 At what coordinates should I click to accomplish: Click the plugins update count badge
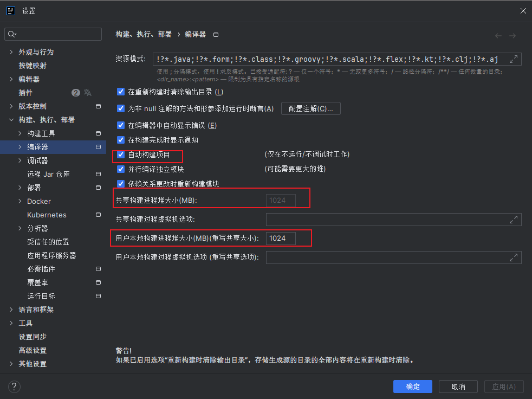pyautogui.click(x=76, y=93)
